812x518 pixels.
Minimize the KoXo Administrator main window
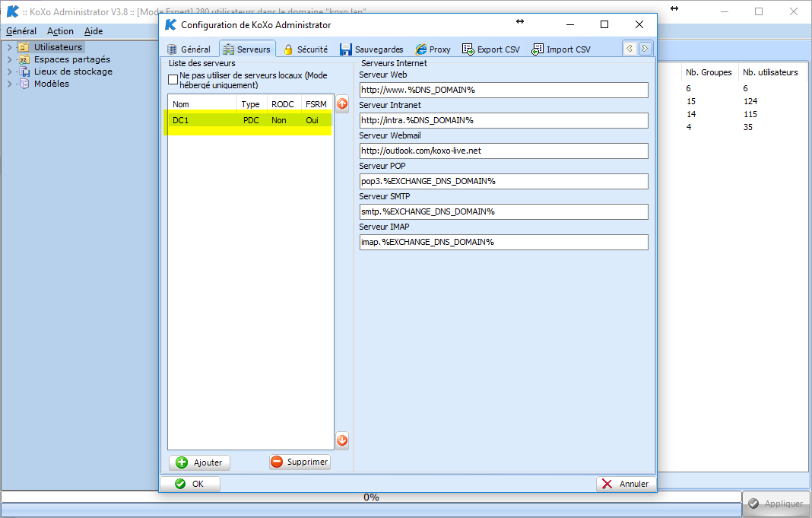(725, 11)
